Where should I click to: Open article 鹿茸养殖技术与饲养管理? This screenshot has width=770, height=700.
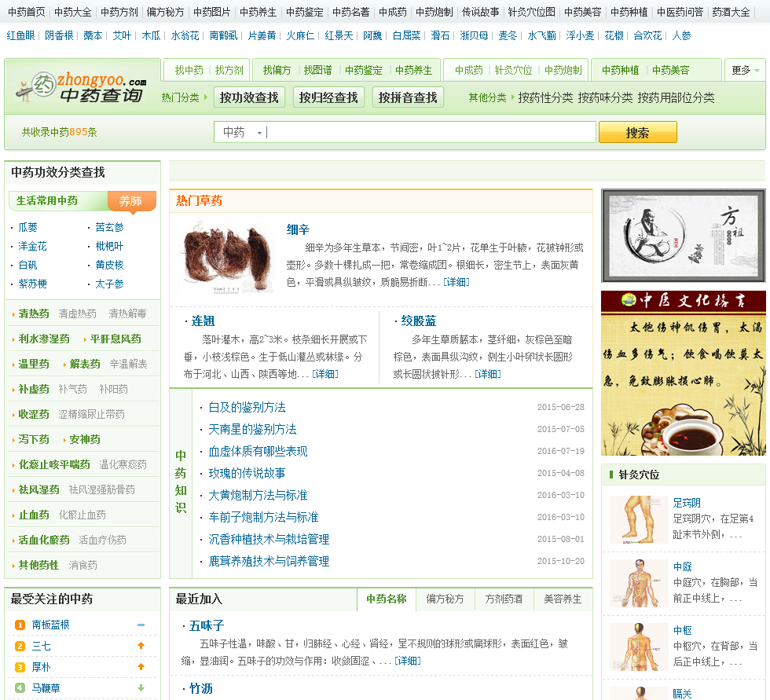[x=269, y=561]
